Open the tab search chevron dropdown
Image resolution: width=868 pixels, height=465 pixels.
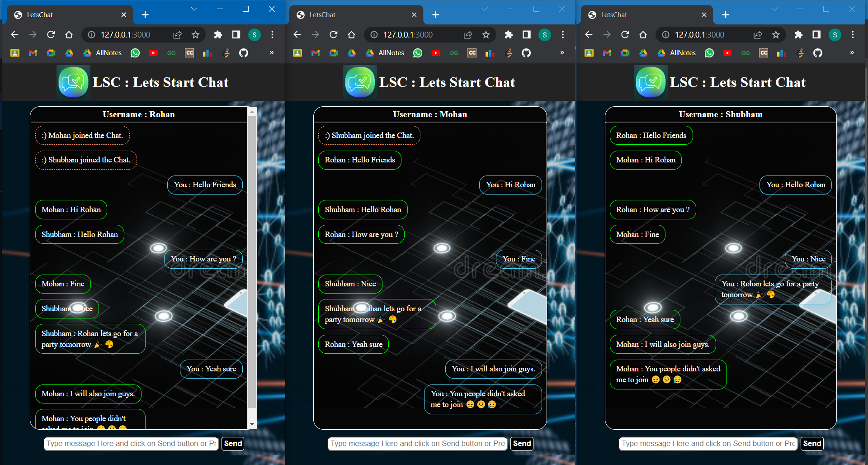tap(194, 9)
